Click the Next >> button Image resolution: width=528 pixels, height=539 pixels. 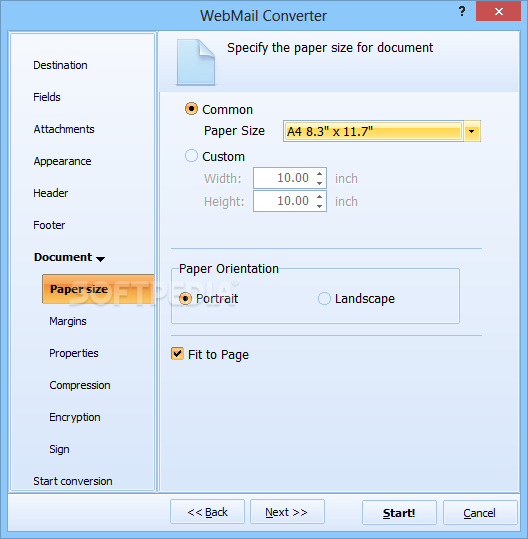pos(287,512)
